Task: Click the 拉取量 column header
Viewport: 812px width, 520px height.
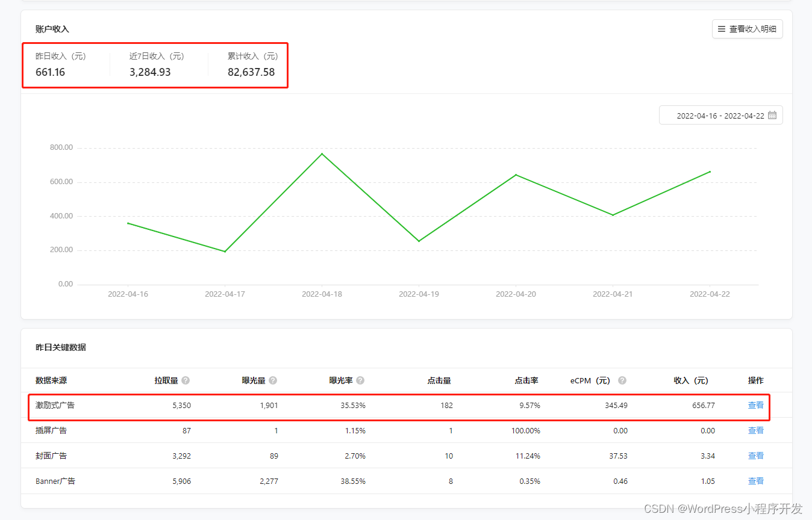Action: click(166, 380)
